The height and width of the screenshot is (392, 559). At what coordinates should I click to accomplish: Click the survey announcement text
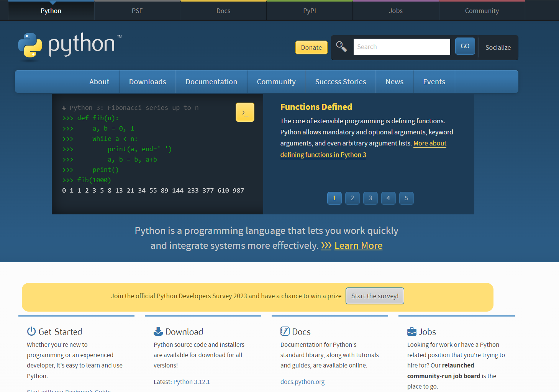[x=226, y=296]
